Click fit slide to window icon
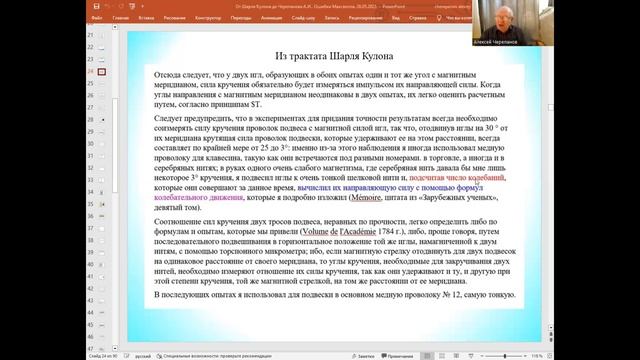The width and height of the screenshot is (640, 360). coord(550,356)
